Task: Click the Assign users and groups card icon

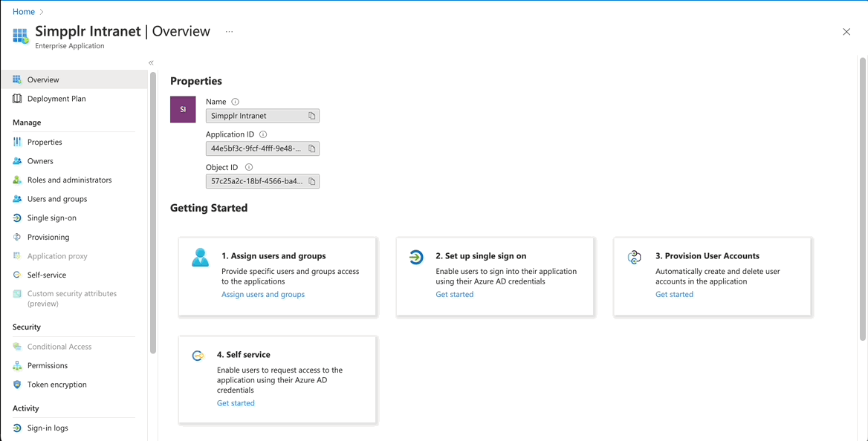Action: (x=200, y=258)
